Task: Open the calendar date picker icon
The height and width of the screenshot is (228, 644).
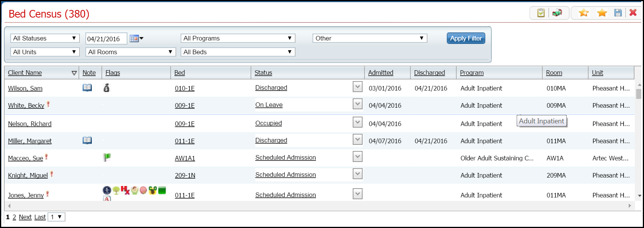Action: tap(134, 39)
